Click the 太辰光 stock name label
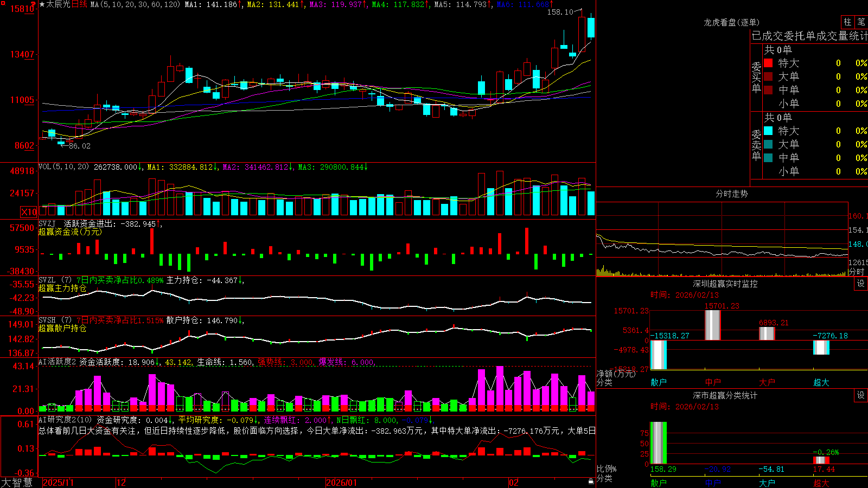Screen dimensions: 868x488 [58, 4]
